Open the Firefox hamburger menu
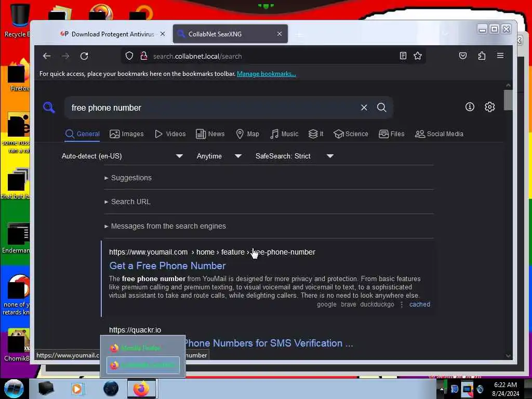Viewport: 532px width, 399px height. tap(500, 56)
